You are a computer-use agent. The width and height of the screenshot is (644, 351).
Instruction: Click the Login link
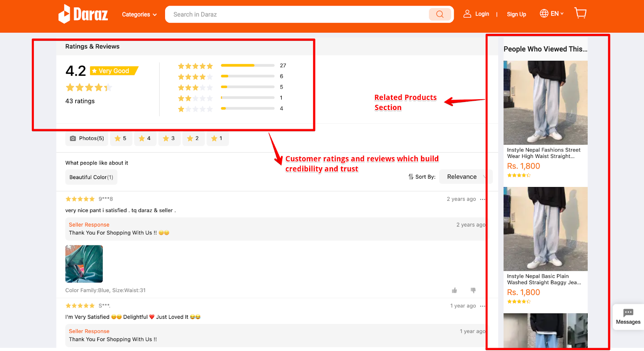pos(482,14)
